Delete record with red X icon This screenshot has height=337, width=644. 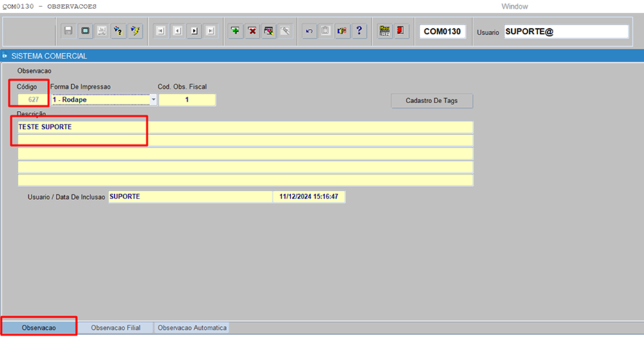(x=252, y=31)
